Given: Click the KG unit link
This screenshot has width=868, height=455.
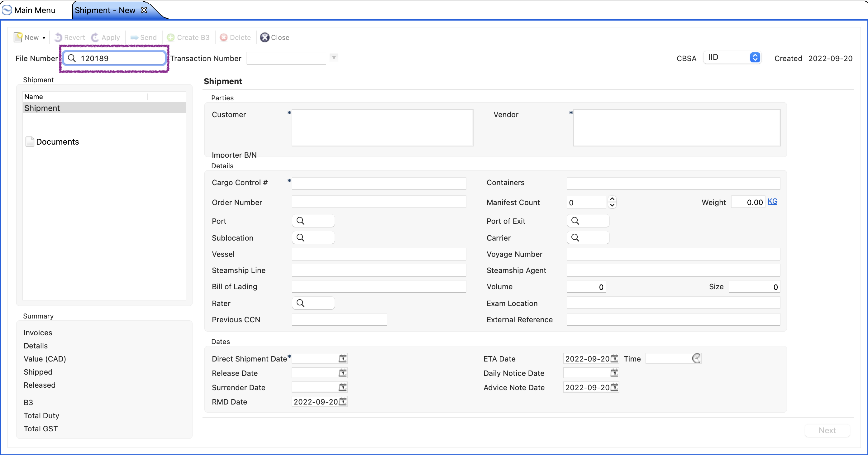Looking at the screenshot, I should [772, 201].
